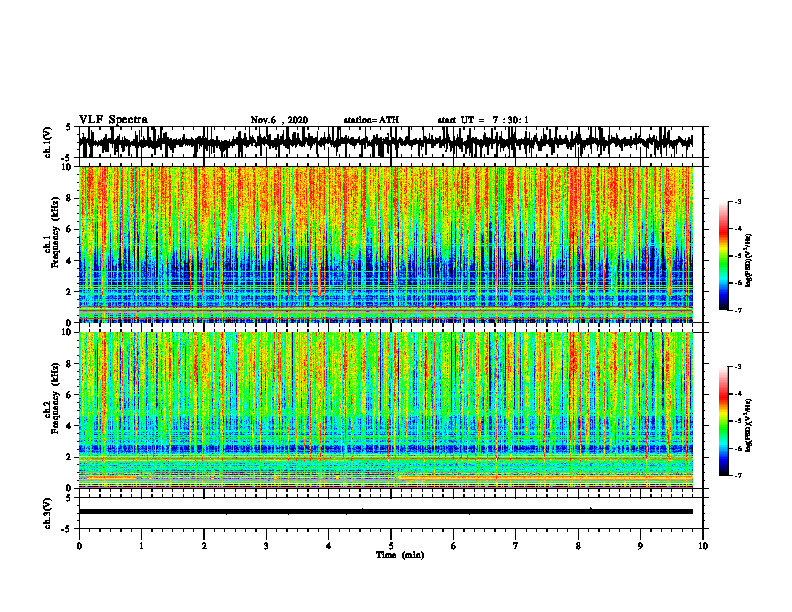Click time axis tick label "1"
The image size is (792, 612).
(x=141, y=546)
